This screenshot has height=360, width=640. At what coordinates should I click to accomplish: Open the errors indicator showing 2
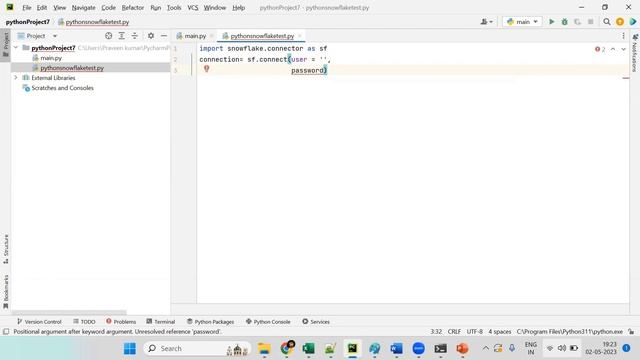[x=600, y=49]
